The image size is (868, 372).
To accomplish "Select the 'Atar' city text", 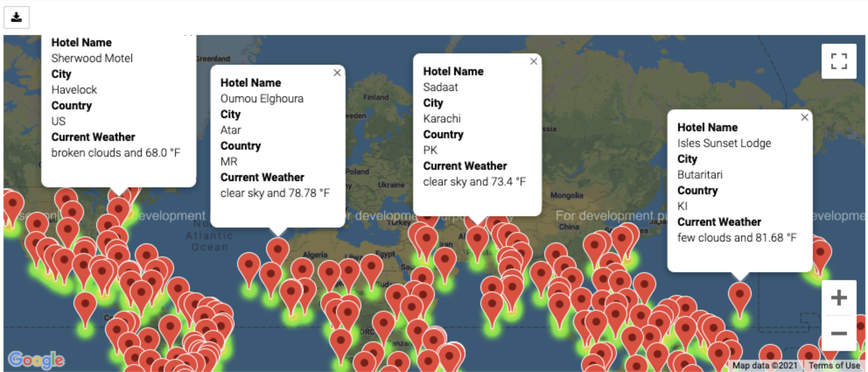I will tap(231, 130).
